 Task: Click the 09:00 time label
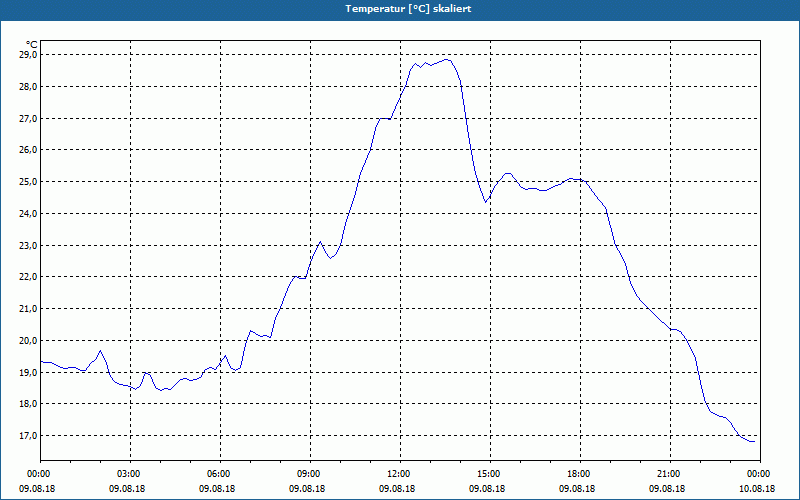pyautogui.click(x=308, y=474)
